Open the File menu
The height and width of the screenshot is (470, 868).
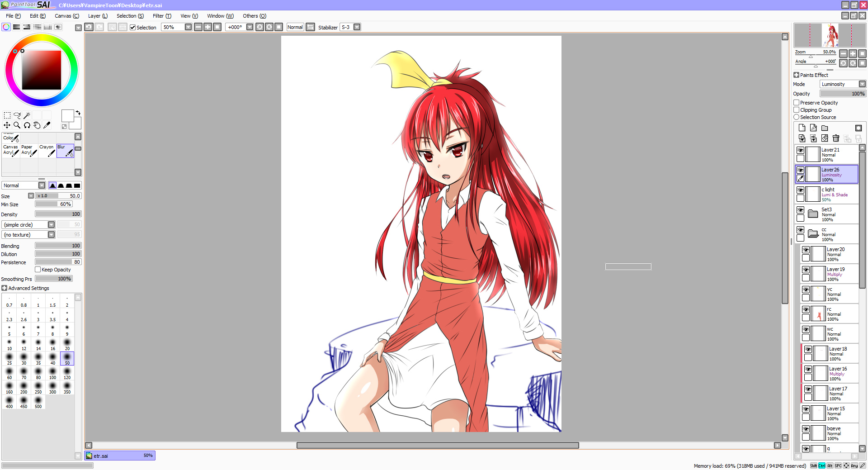[x=13, y=16]
